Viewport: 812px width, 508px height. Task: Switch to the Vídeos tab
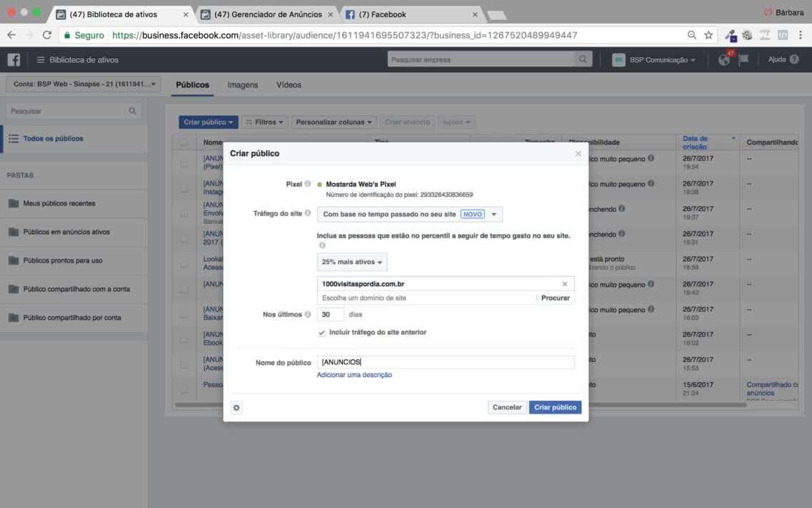pyautogui.click(x=289, y=85)
